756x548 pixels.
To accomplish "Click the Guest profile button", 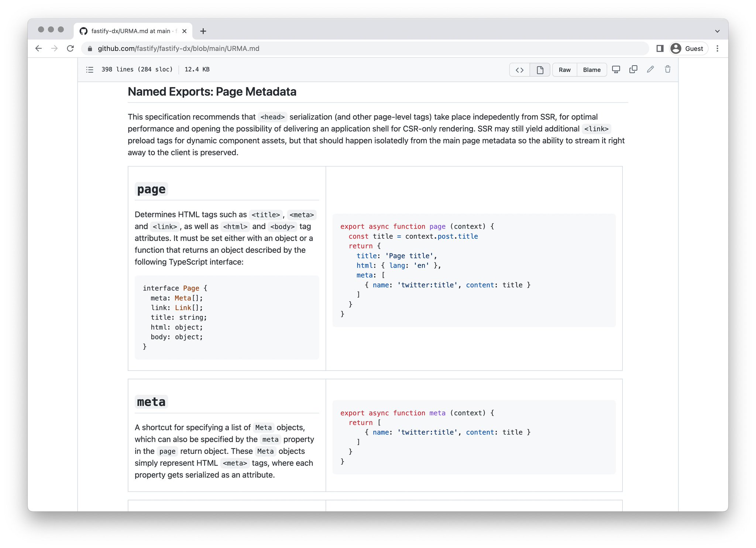I will pos(688,48).
